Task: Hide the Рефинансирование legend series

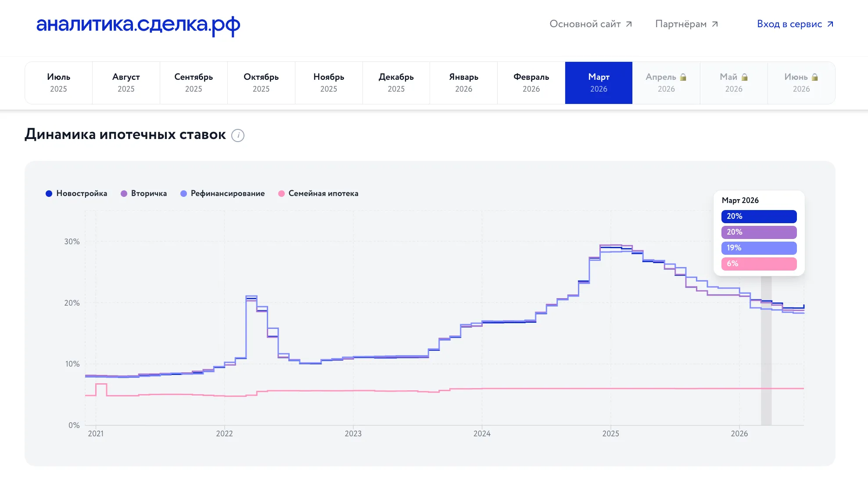Action: [x=222, y=193]
